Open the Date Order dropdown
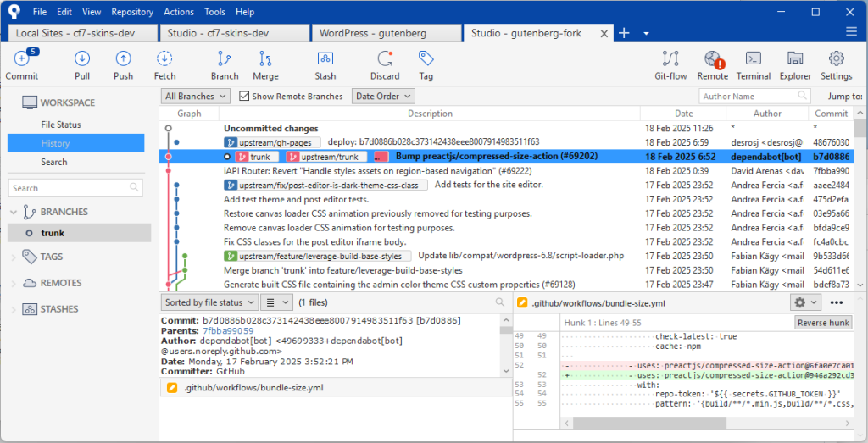This screenshot has height=443, width=868. click(383, 97)
